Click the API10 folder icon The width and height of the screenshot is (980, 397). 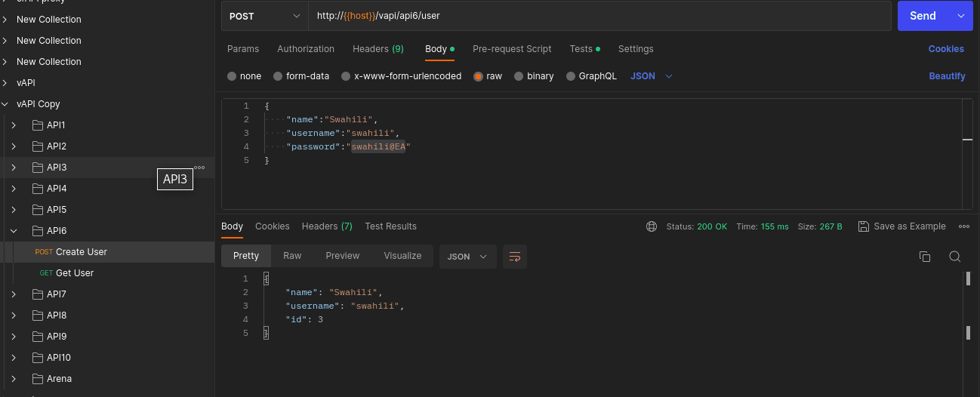coord(37,358)
